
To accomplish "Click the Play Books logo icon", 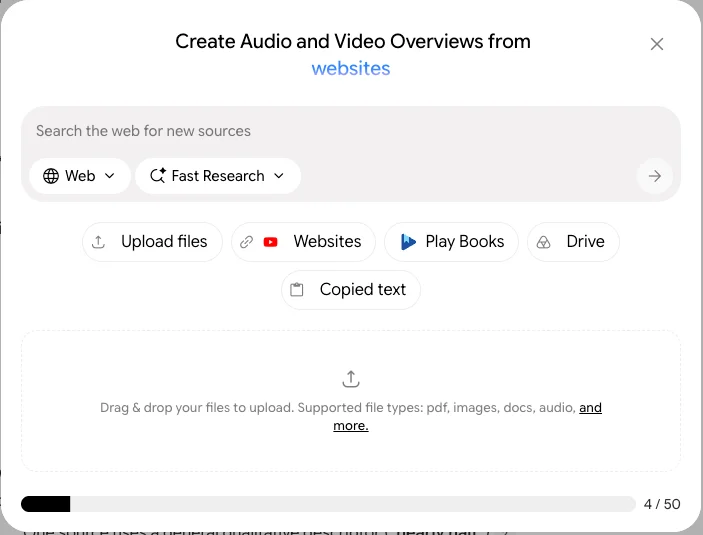I will [x=408, y=242].
